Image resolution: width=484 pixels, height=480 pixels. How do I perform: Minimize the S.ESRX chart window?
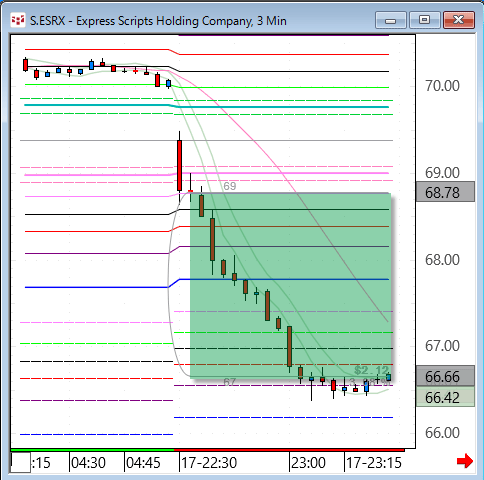391,20
